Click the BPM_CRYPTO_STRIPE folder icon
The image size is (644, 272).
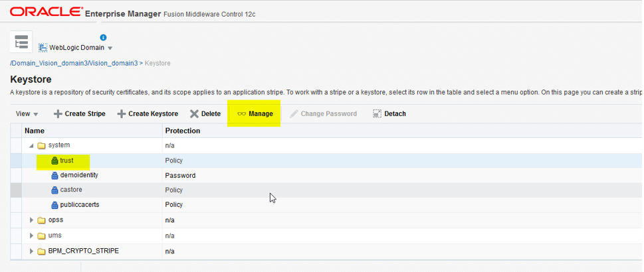pos(41,251)
